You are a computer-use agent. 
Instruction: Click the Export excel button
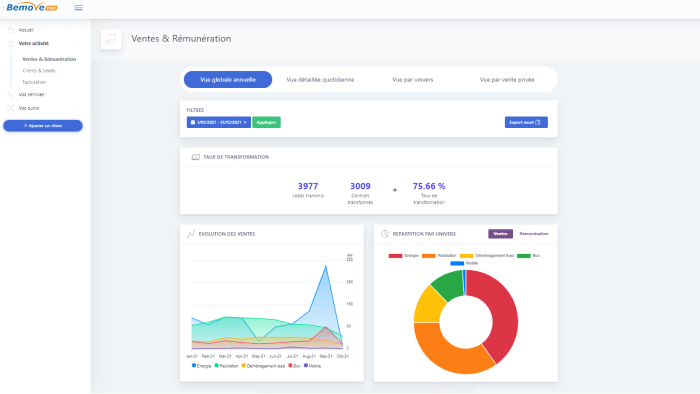pos(526,122)
